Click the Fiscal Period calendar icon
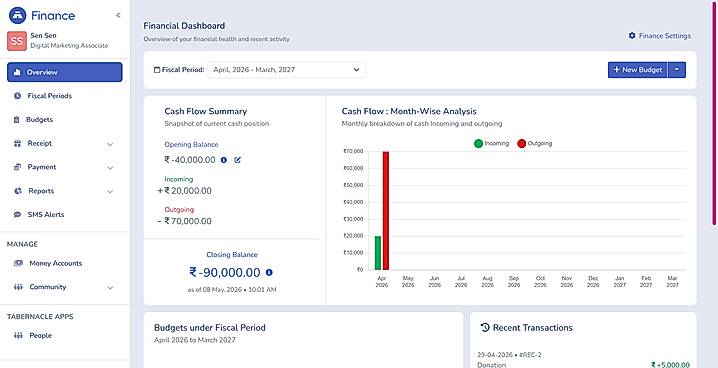The height and width of the screenshot is (368, 718). point(157,70)
